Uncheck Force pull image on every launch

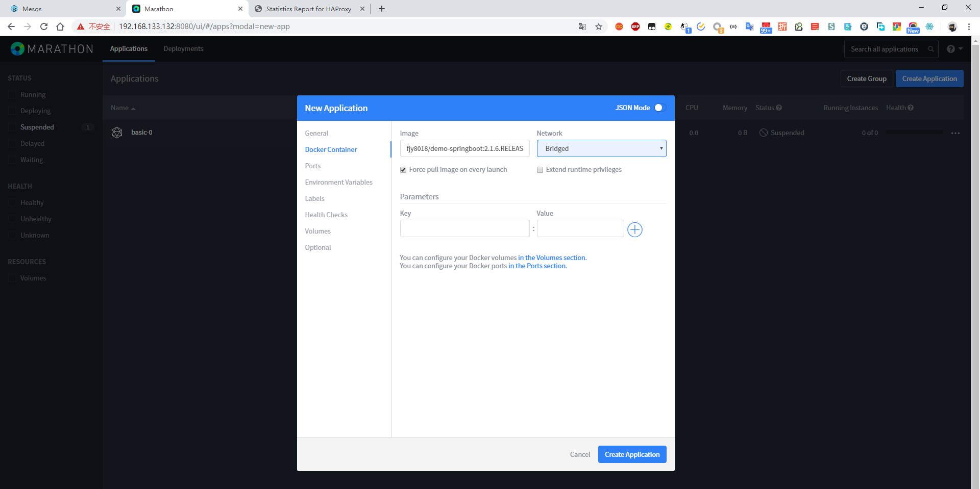(x=403, y=170)
